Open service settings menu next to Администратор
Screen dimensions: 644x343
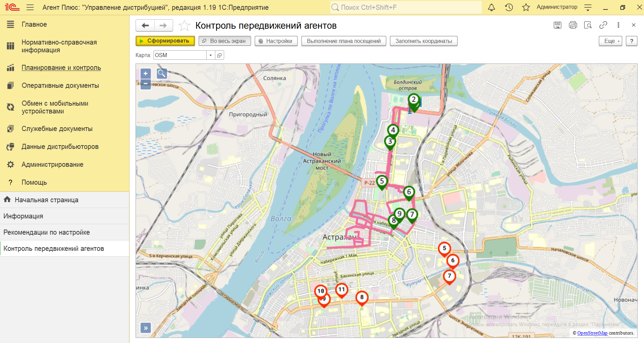[588, 7]
